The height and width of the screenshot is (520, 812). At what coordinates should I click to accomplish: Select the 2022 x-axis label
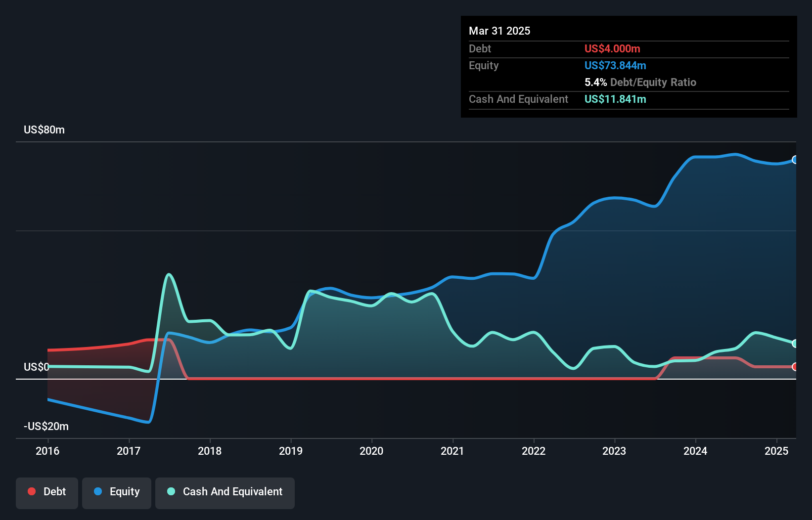point(534,451)
